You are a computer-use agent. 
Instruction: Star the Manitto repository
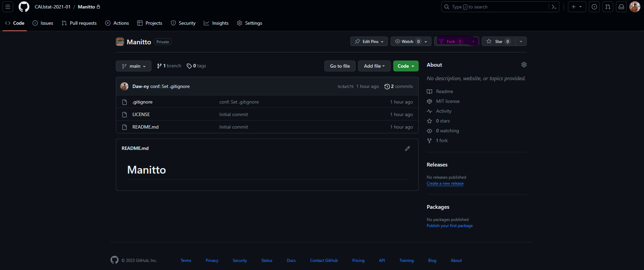click(x=499, y=41)
